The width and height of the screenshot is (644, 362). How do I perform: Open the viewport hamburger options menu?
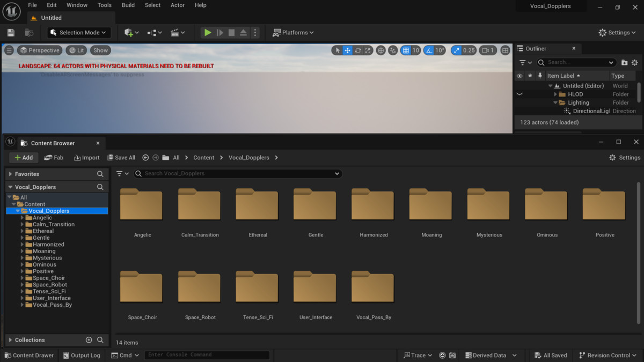(9, 50)
